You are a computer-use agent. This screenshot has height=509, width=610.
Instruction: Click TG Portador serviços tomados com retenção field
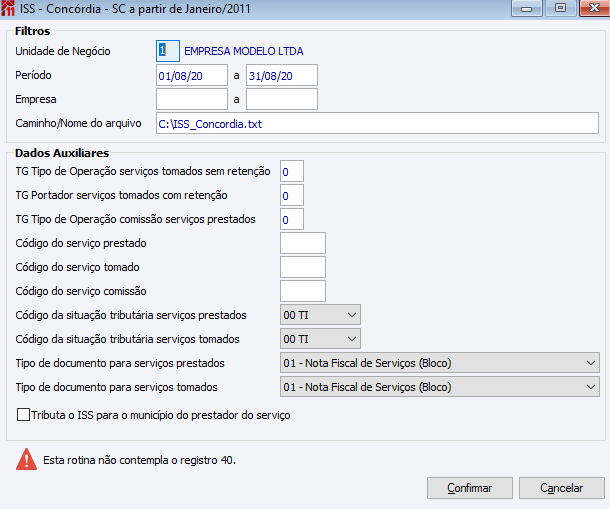click(x=292, y=195)
